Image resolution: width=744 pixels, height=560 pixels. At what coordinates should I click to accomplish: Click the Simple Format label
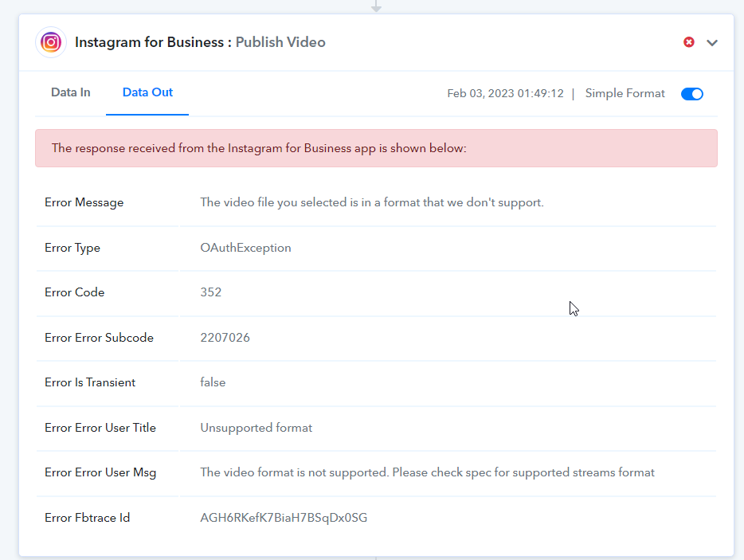(x=625, y=93)
